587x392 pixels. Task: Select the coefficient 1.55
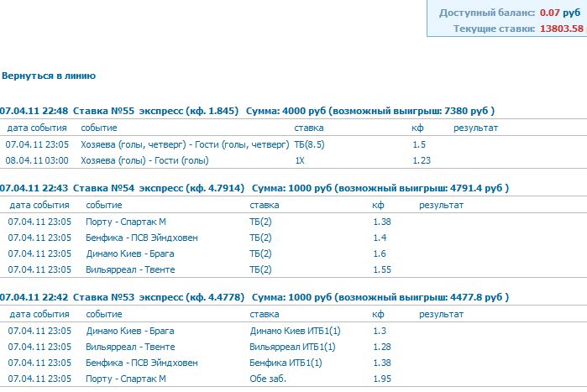pos(382,270)
